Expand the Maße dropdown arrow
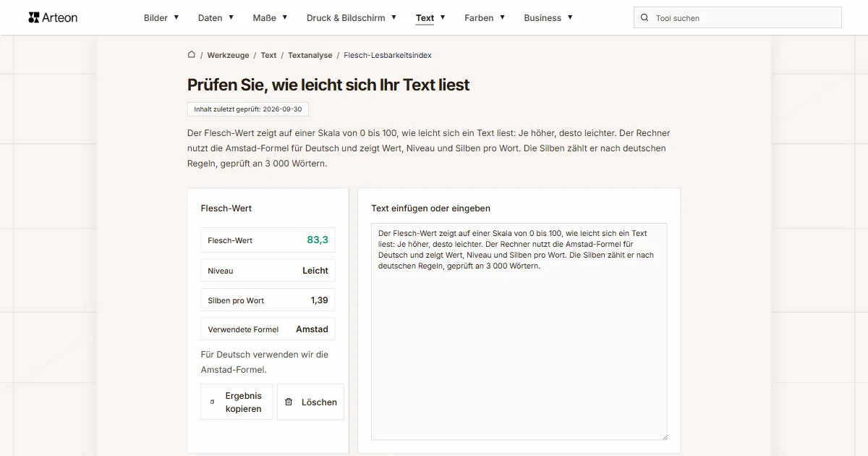Screen dimensions: 868x456 pyautogui.click(x=284, y=17)
